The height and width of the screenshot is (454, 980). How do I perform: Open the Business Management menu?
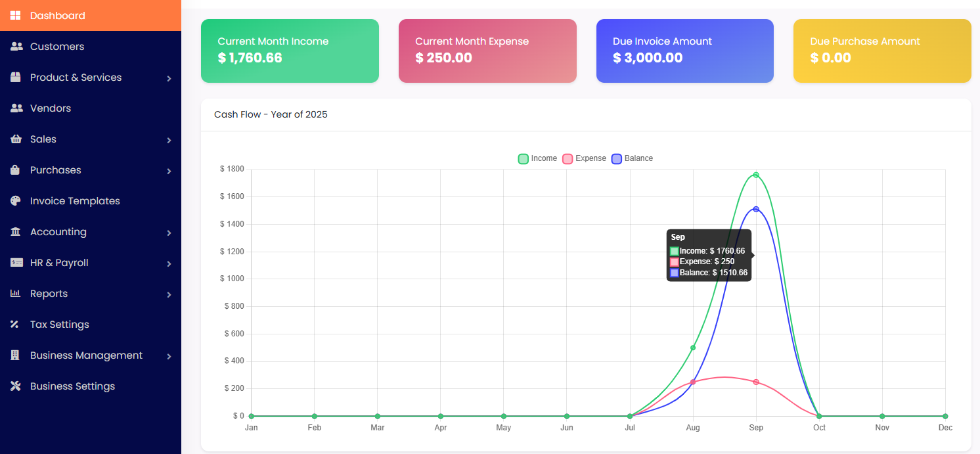(x=86, y=355)
